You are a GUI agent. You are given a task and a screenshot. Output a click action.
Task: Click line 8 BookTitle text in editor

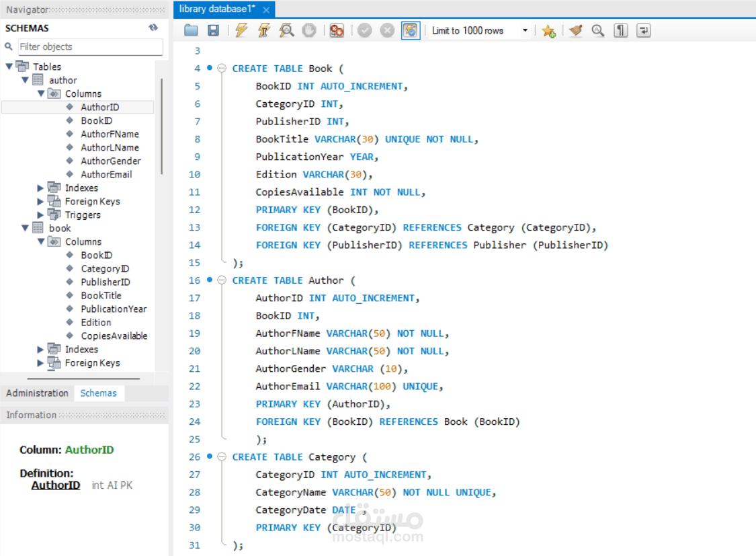click(282, 139)
